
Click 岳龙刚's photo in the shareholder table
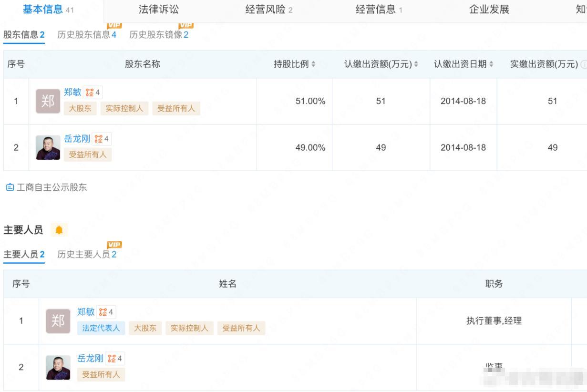(x=48, y=147)
